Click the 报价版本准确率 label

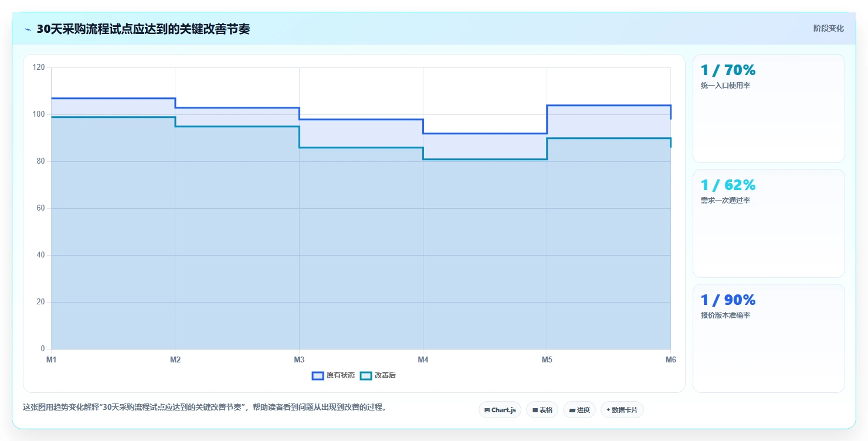tap(725, 316)
